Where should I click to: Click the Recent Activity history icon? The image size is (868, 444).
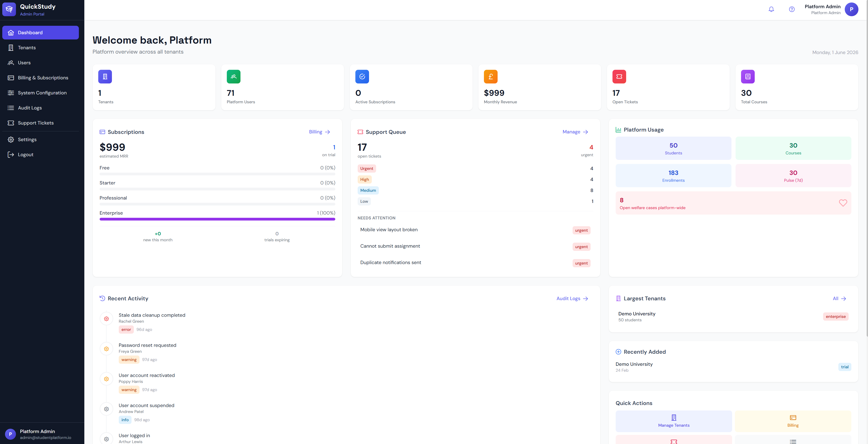[x=102, y=298]
